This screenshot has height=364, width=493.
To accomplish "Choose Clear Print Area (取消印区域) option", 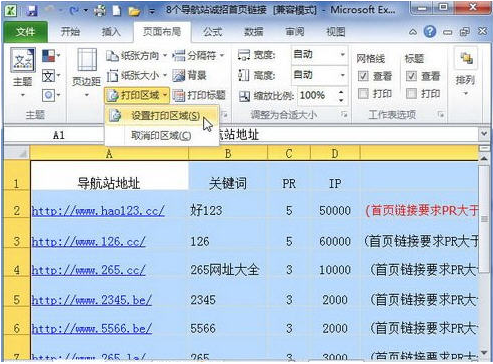I will pos(161,135).
